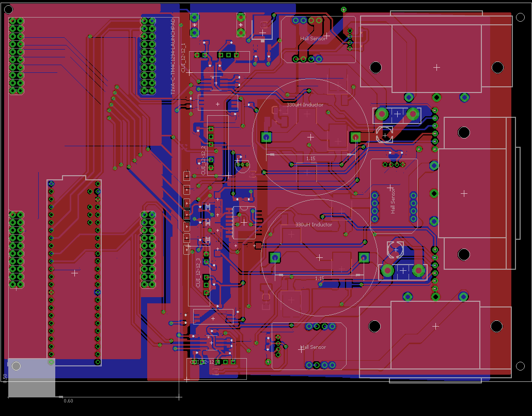Click the topmost Hall Sensor label
The width and height of the screenshot is (532, 416).
[314, 39]
